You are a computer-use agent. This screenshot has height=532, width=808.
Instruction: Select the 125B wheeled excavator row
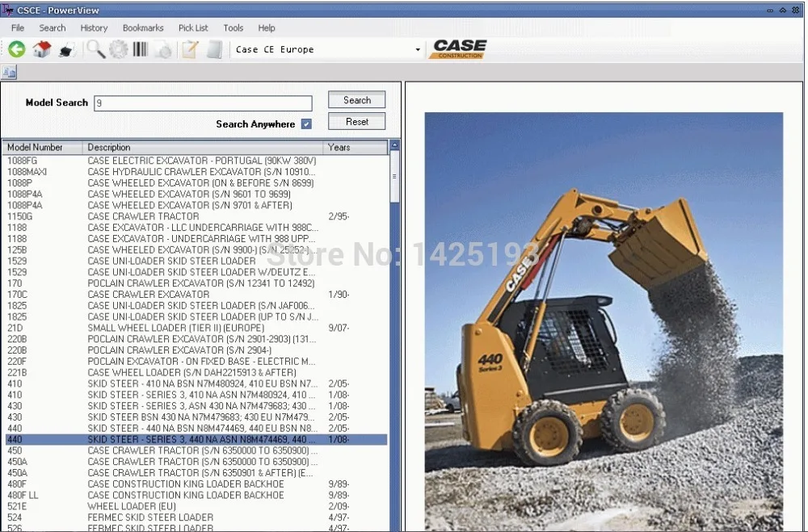[x=196, y=249]
